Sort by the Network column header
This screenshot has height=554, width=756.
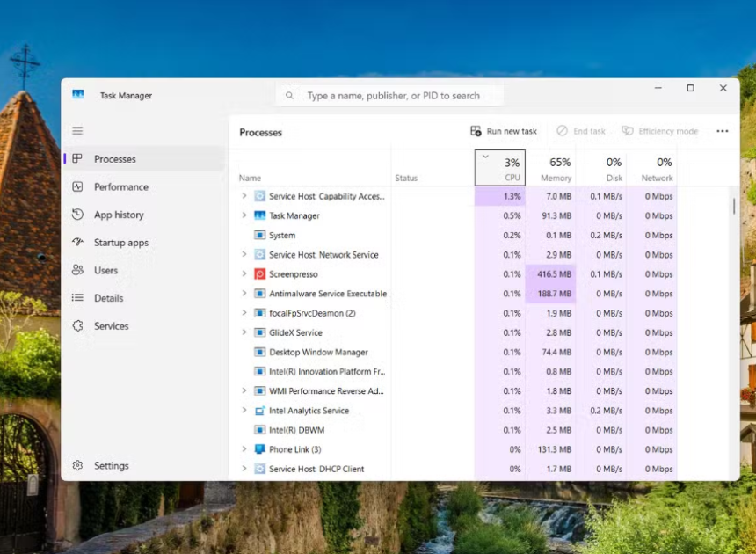coord(652,168)
